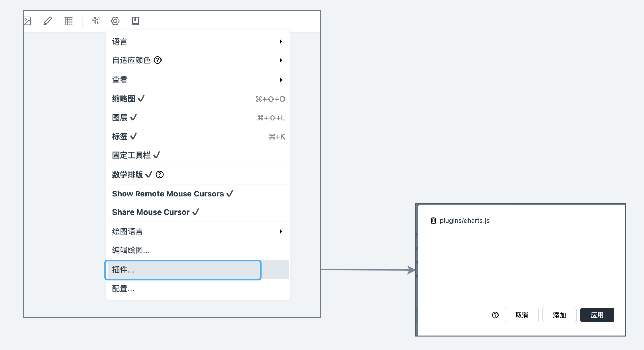Click the mind-map layout icon

tap(96, 21)
